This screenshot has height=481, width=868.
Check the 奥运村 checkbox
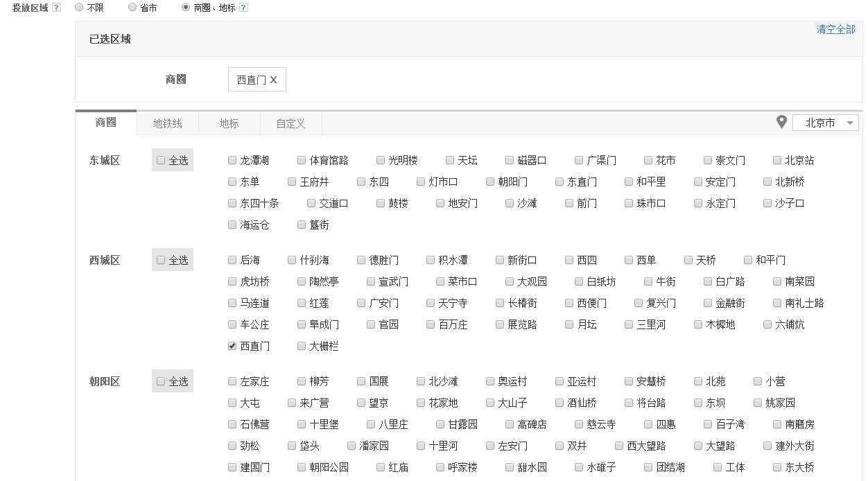490,381
